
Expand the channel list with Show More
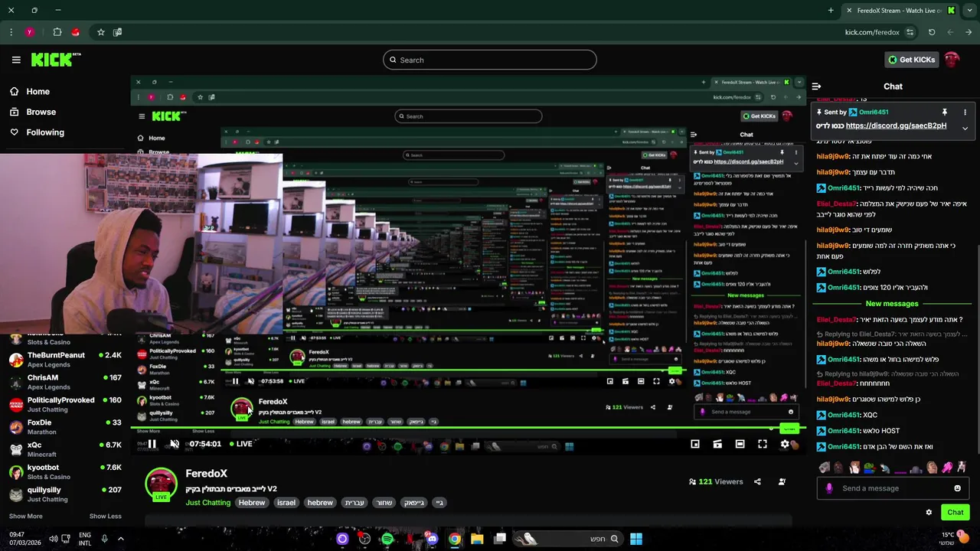tap(25, 516)
